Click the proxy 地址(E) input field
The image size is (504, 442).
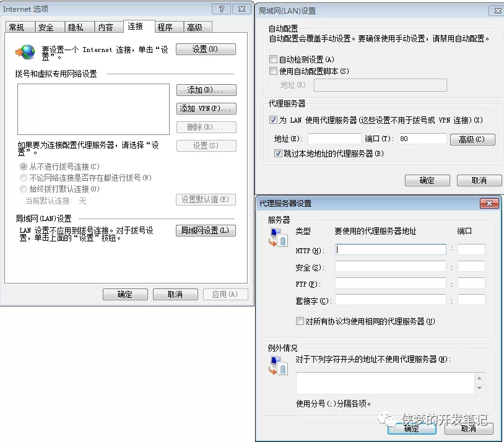pos(334,139)
